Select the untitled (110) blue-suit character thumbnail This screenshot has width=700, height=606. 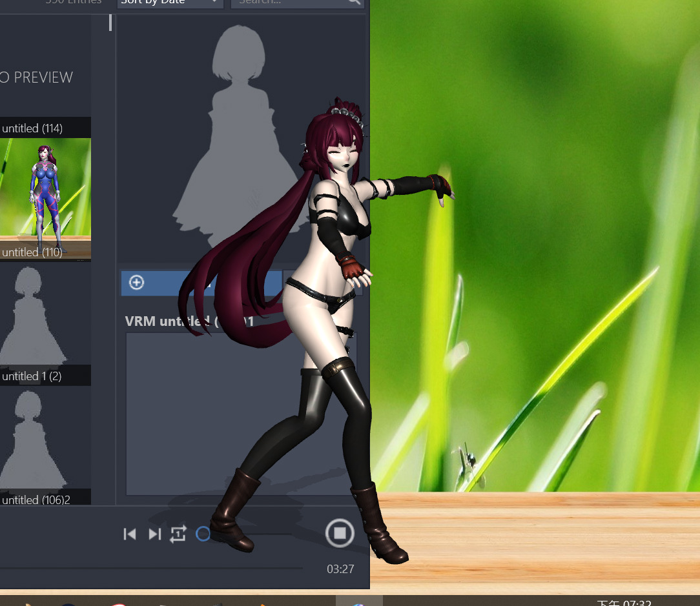tap(46, 199)
